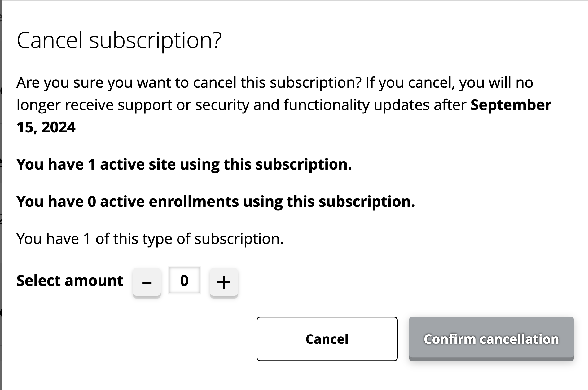Click "If you cancel, you will no" text
Image resolution: width=588 pixels, height=390 pixels.
tap(449, 82)
